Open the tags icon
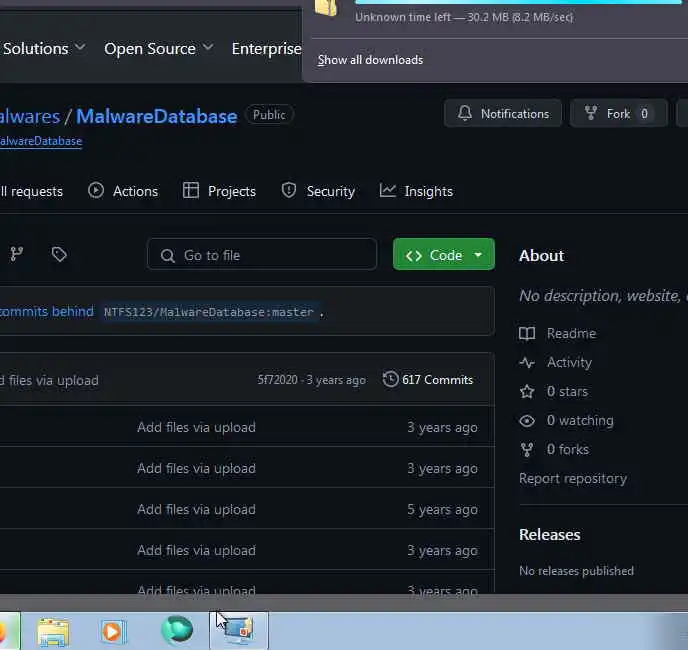The image size is (688, 650). pyautogui.click(x=59, y=254)
